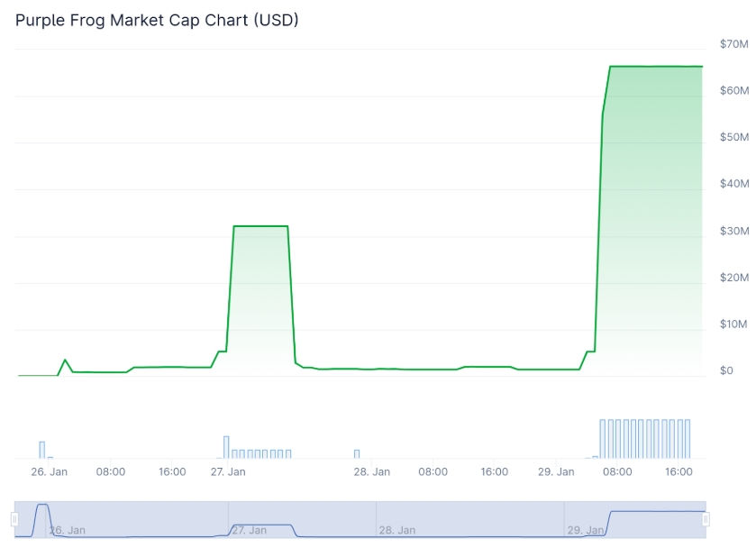Click the small spike near 26 Jan
The height and width of the screenshot is (548, 756).
[65, 360]
